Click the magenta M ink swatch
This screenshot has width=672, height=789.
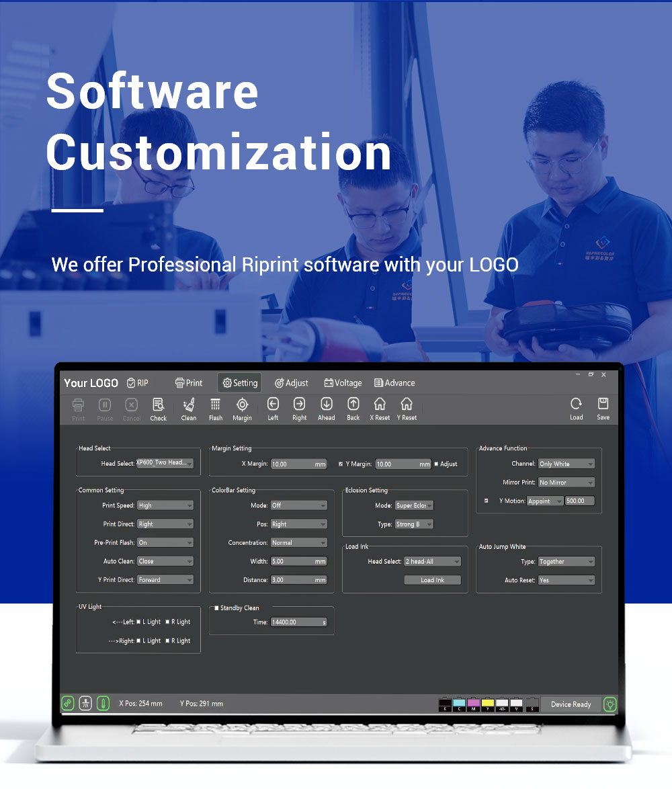(x=473, y=704)
